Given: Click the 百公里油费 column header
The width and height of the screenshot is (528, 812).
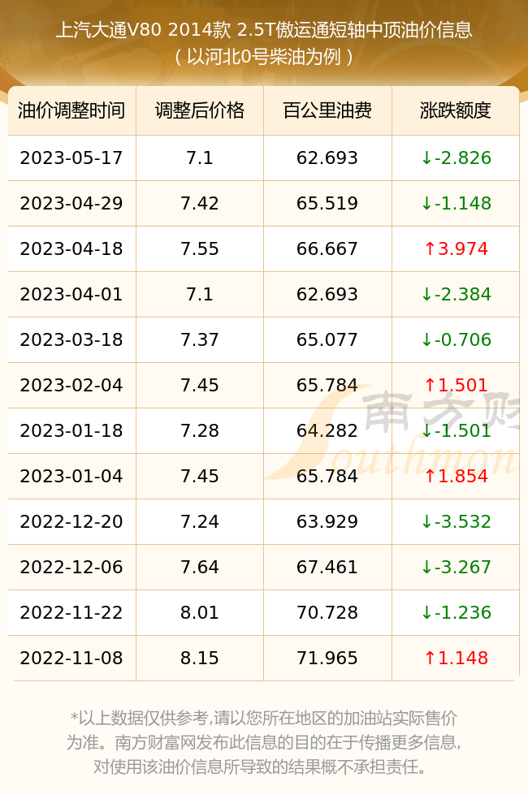Looking at the screenshot, I should 327,110.
